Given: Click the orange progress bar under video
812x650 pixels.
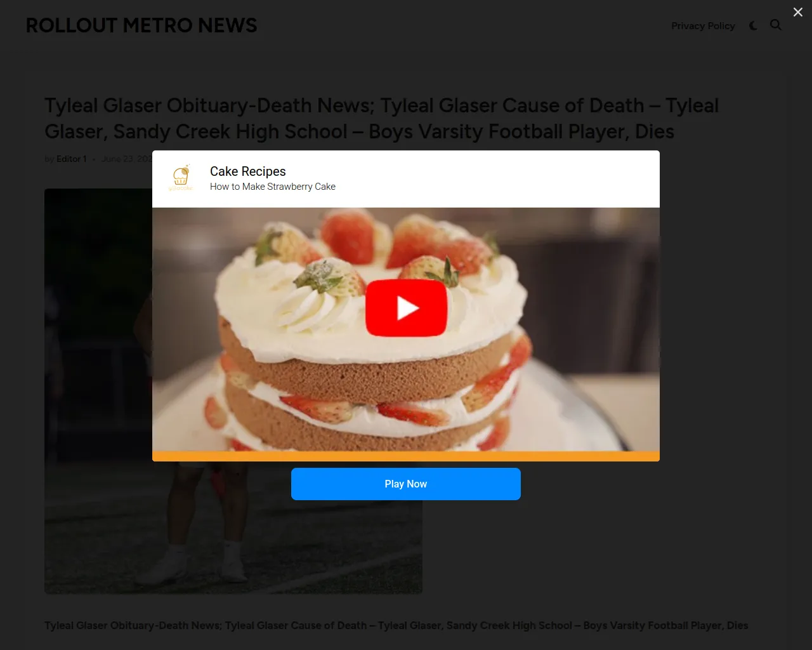Looking at the screenshot, I should tap(406, 456).
